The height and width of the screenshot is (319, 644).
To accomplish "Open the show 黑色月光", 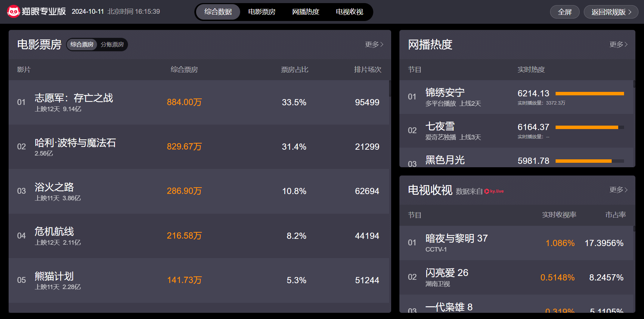I will coord(445,160).
